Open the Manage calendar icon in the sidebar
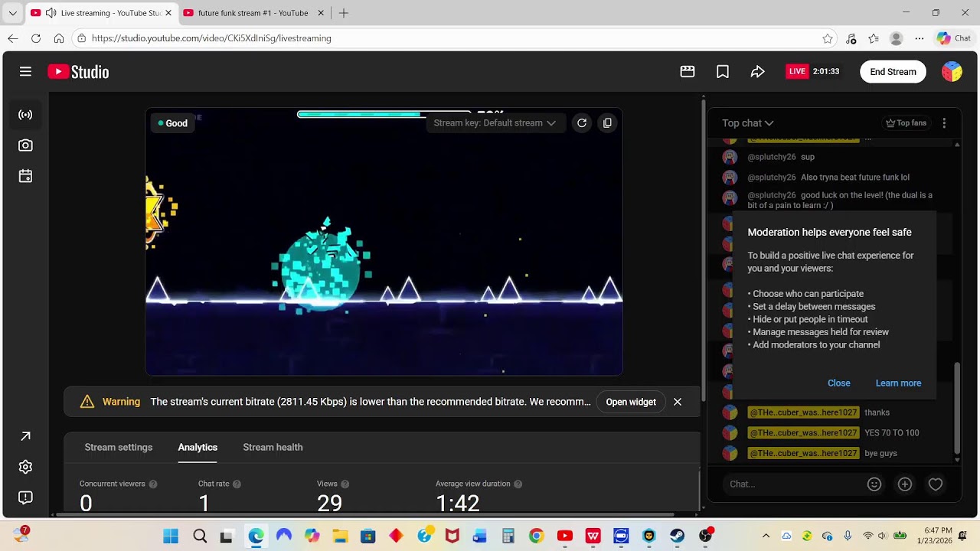This screenshot has height=551, width=980. 25,176
